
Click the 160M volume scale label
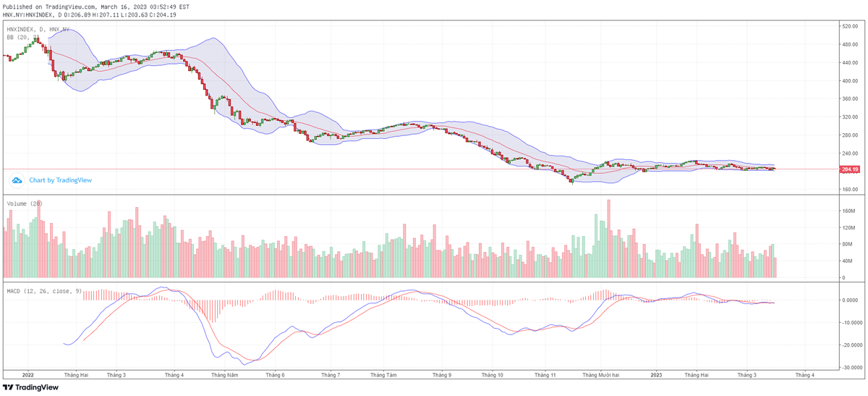(848, 211)
